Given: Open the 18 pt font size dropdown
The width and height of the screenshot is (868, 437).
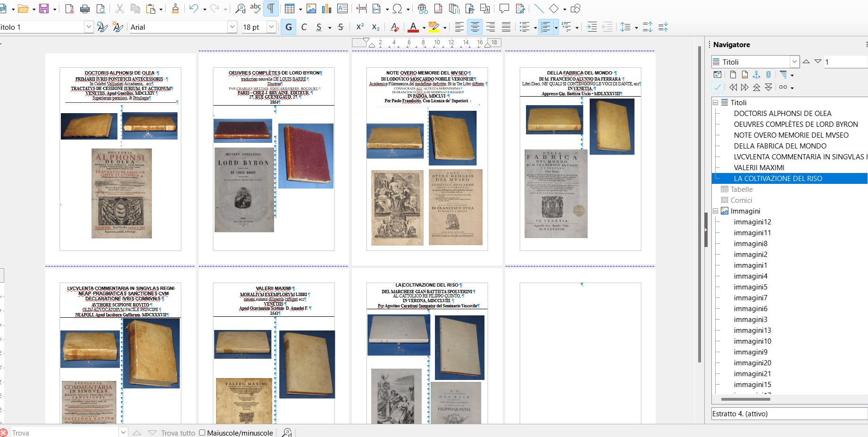Looking at the screenshot, I should tap(271, 27).
